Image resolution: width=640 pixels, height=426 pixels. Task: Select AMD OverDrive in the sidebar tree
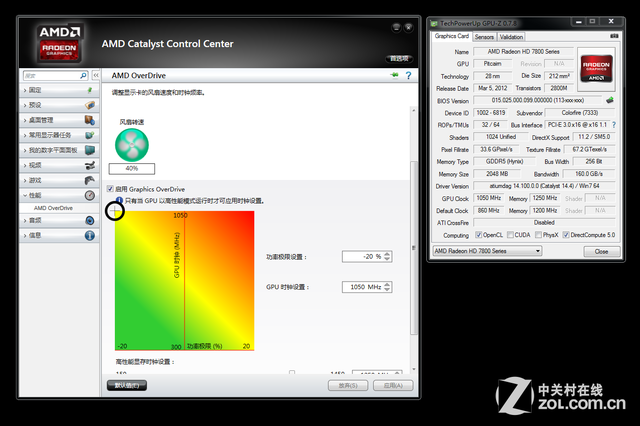pyautogui.click(x=53, y=207)
